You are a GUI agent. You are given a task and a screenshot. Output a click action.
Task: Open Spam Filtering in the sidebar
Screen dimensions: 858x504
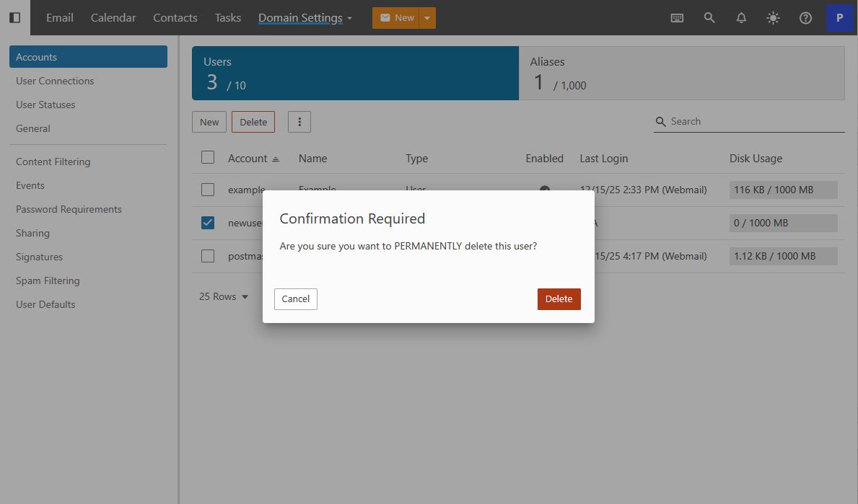(x=48, y=280)
